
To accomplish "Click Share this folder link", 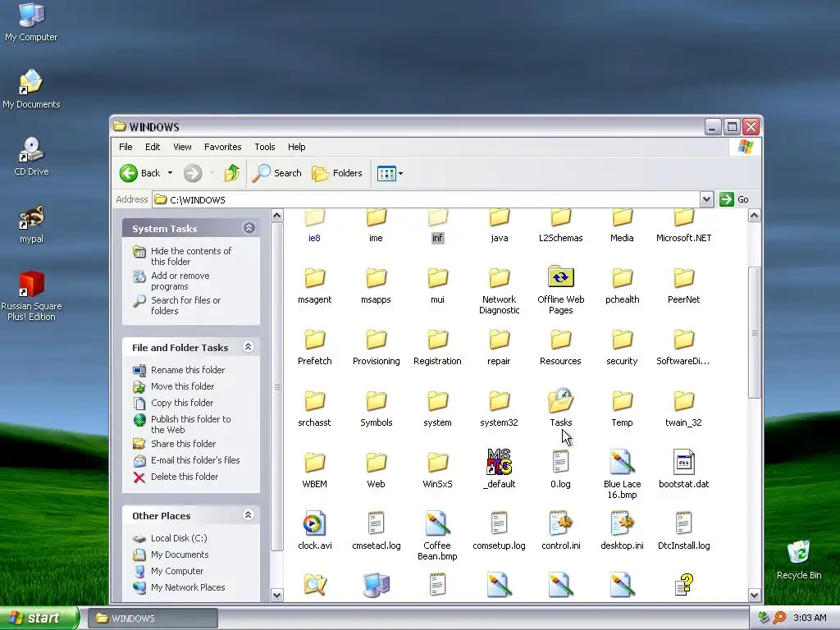I will [183, 444].
